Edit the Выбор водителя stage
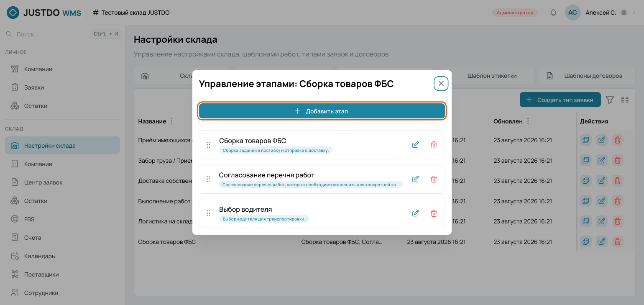This screenshot has height=305, width=644. [x=415, y=213]
